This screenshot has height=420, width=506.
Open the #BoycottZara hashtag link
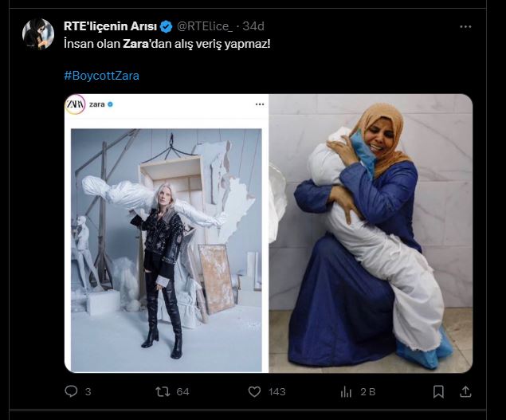point(101,76)
